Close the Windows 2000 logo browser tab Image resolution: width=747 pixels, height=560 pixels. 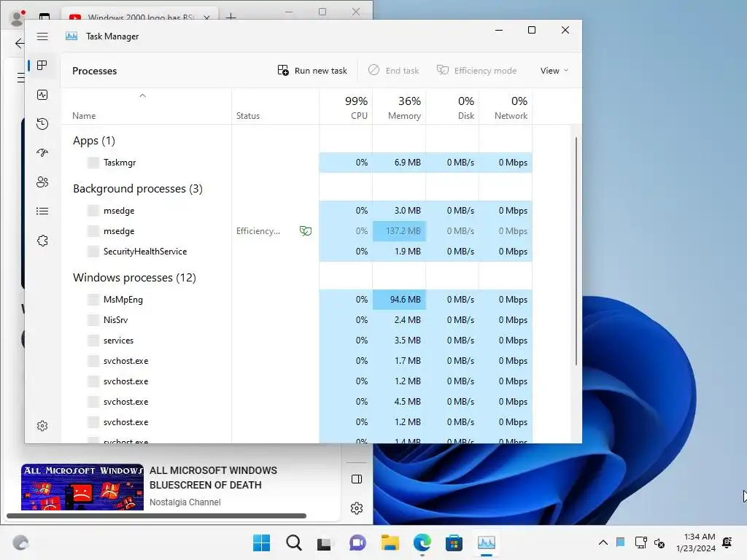tap(206, 17)
